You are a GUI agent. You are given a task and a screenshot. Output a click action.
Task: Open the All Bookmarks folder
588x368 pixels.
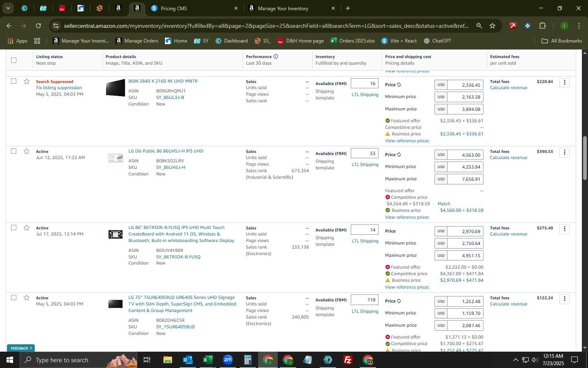tap(561, 41)
